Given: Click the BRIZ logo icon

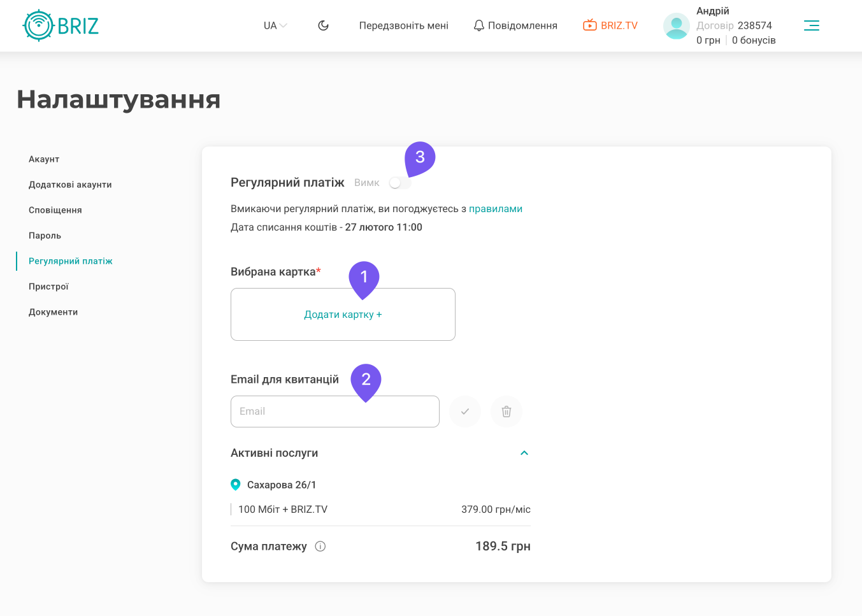Looking at the screenshot, I should [x=38, y=25].
